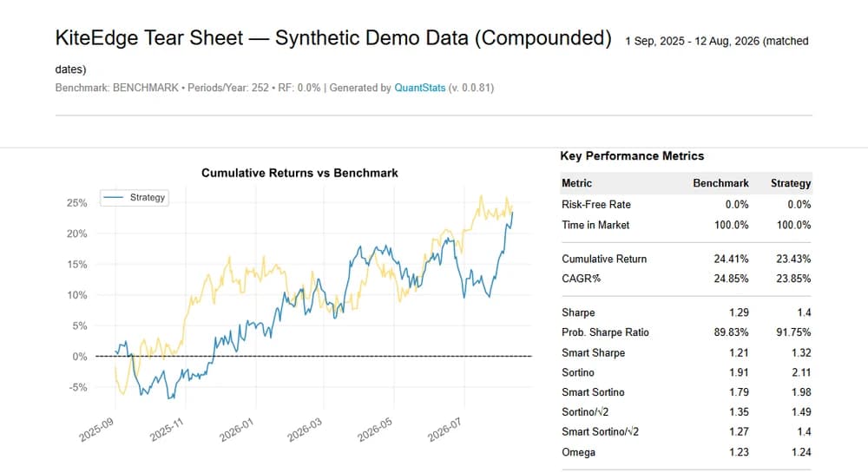Open the QuantStats link
This screenshot has width=868, height=473.
point(419,88)
